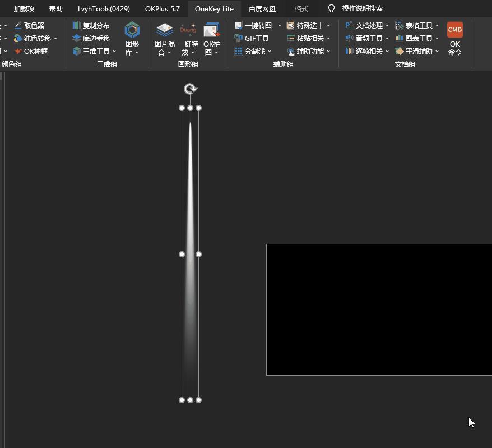Screen dimensions: 492x448
Task: Click the 图表工具 chart icon
Action: point(399,38)
